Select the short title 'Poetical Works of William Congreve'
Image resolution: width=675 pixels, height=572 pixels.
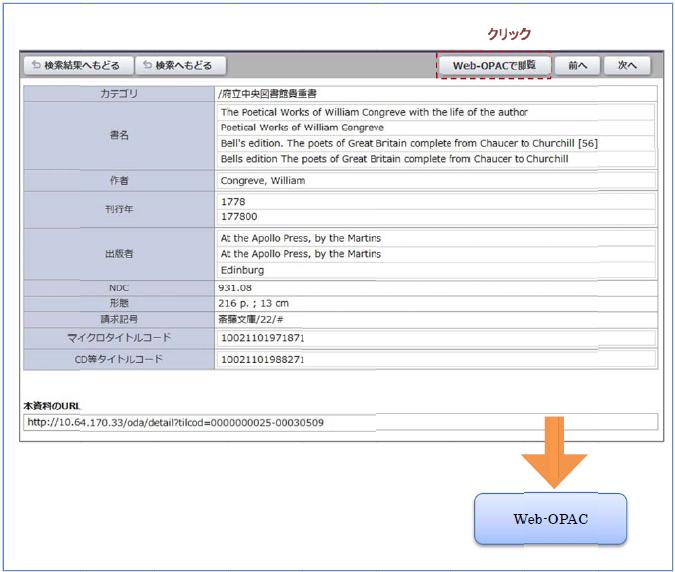coord(302,127)
